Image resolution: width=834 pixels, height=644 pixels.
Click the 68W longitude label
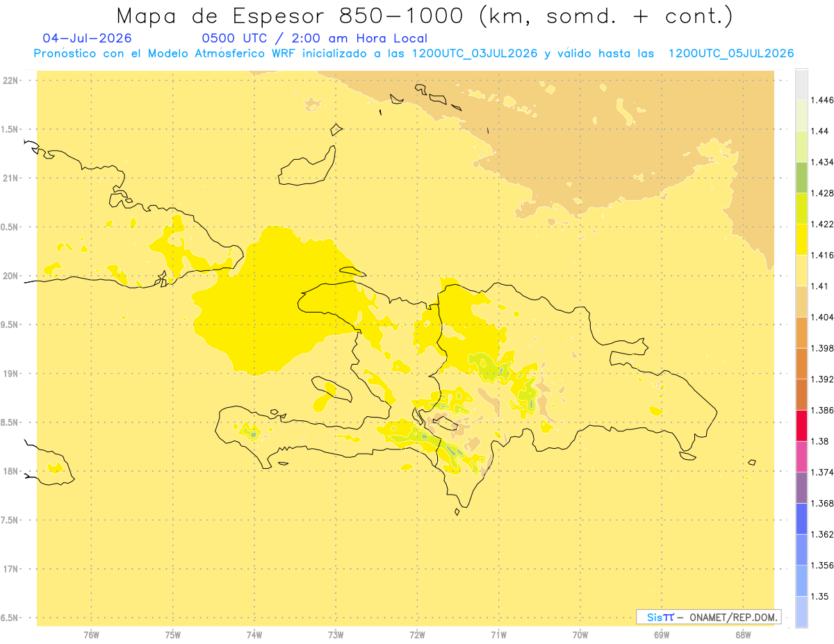pyautogui.click(x=743, y=635)
